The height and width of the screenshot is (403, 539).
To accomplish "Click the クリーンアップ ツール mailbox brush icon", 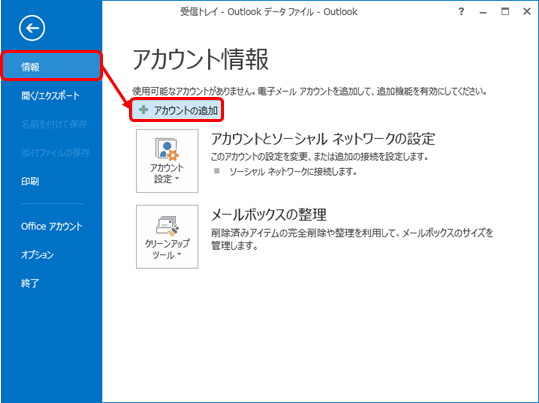I will tap(167, 226).
